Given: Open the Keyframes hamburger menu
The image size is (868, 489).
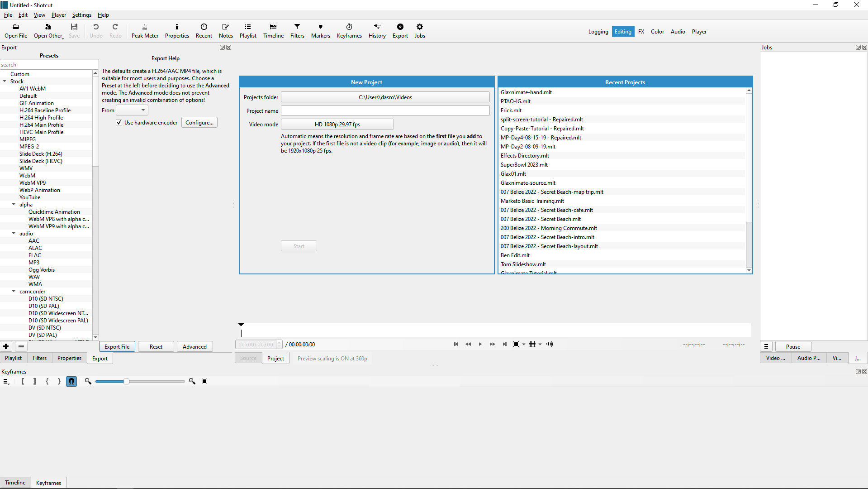Looking at the screenshot, I should coord(6,381).
